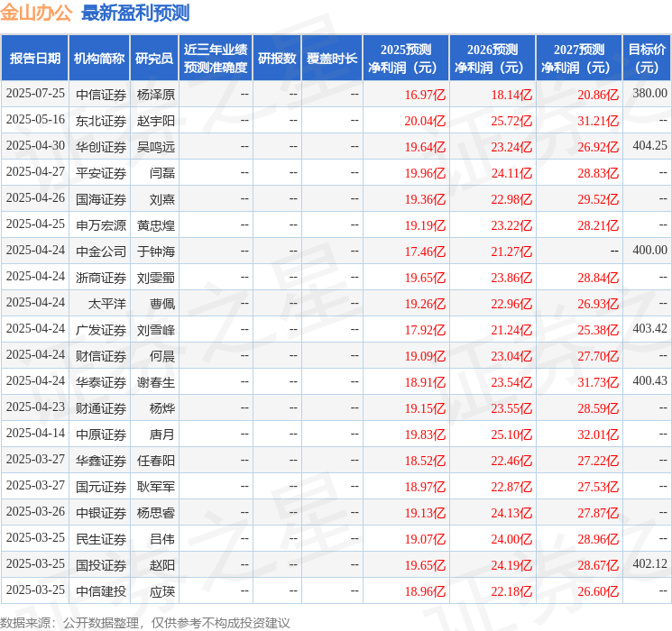
Task: Select the 2026预测净利润 column header
Action: [x=492, y=58]
